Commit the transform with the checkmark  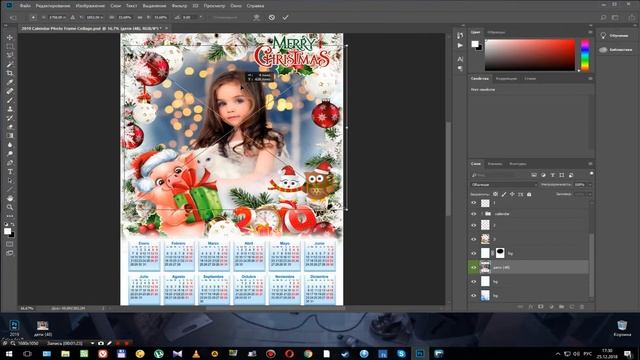285,18
